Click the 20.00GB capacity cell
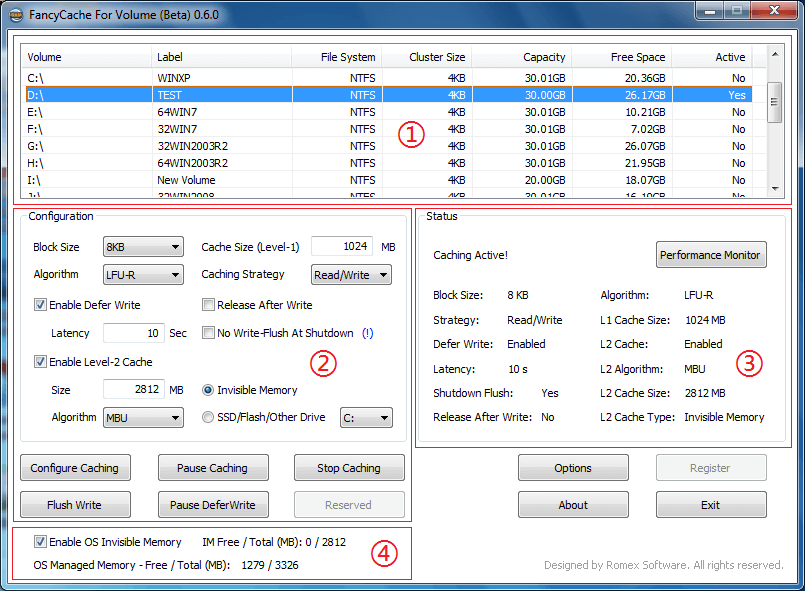 point(545,180)
